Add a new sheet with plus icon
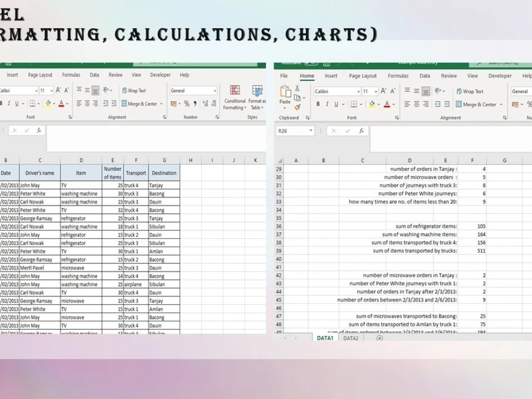The image size is (532, 399). click(380, 338)
